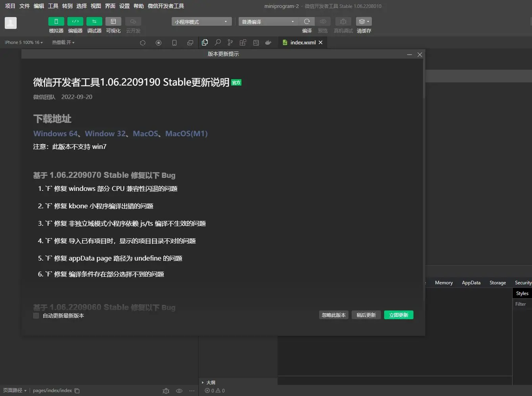
Task: Click the bug icon in bottom status bar
Action: [166, 391]
